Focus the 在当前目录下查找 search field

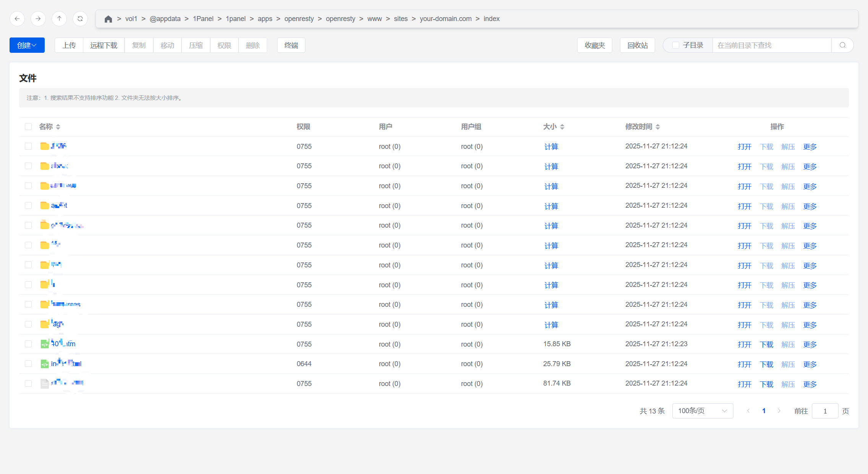[x=772, y=45]
